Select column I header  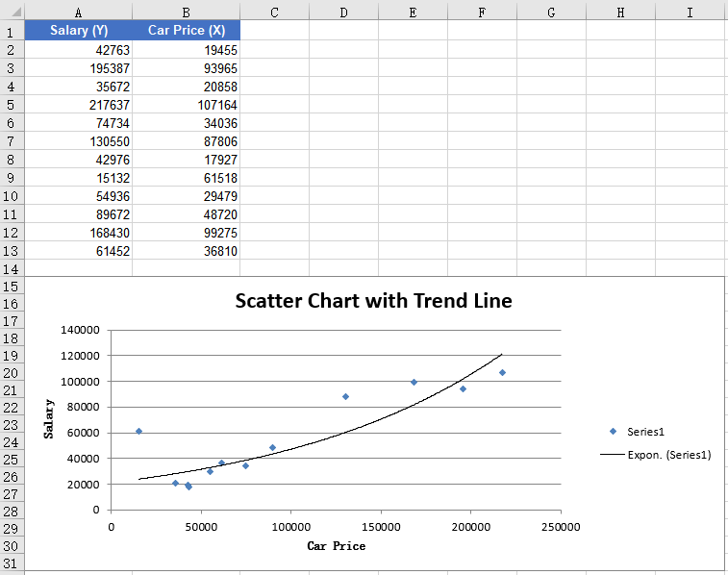(690, 12)
